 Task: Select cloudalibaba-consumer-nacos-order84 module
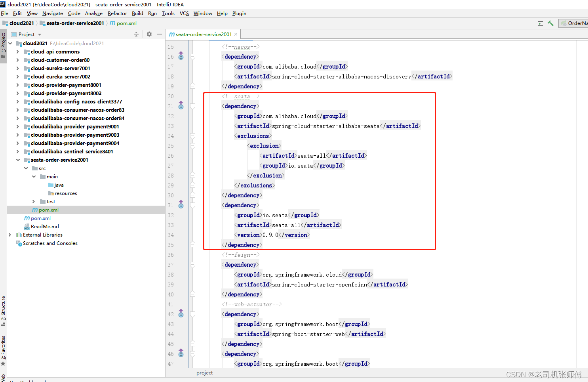pyautogui.click(x=78, y=118)
